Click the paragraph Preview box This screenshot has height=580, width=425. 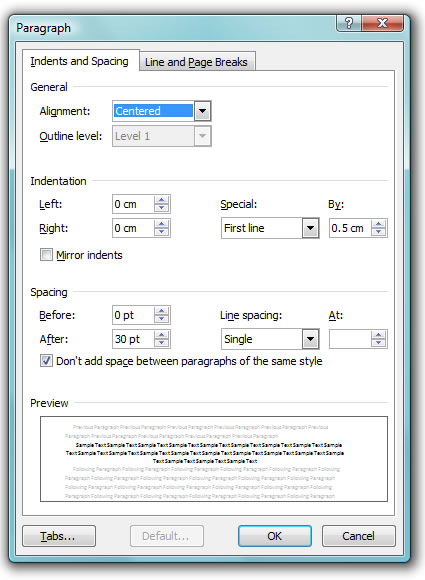tap(214, 459)
